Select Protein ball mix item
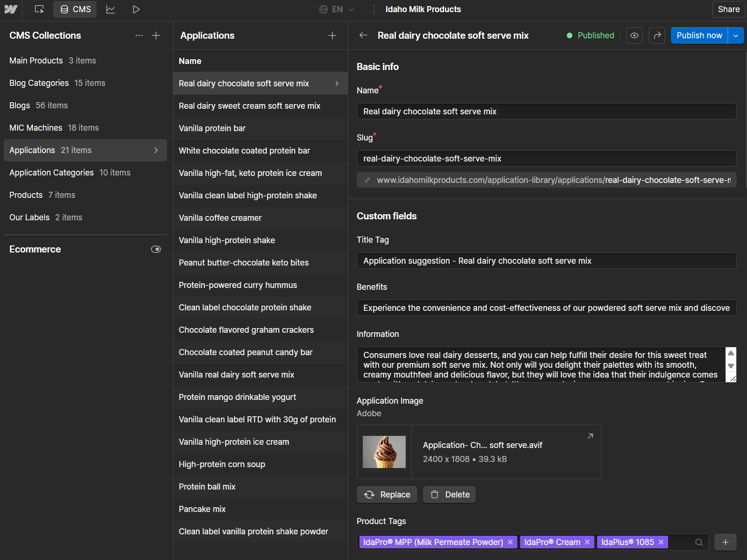Screen dimensions: 747x560 coord(261,487)
